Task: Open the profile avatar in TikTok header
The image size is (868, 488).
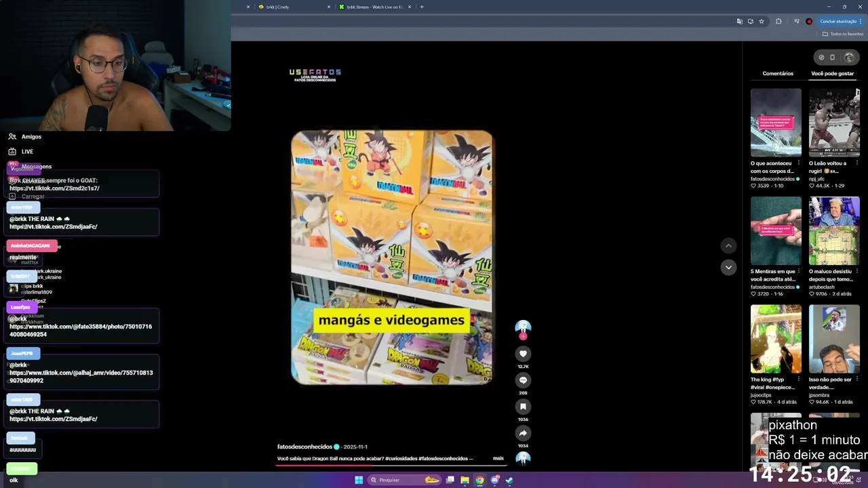Action: [x=849, y=58]
